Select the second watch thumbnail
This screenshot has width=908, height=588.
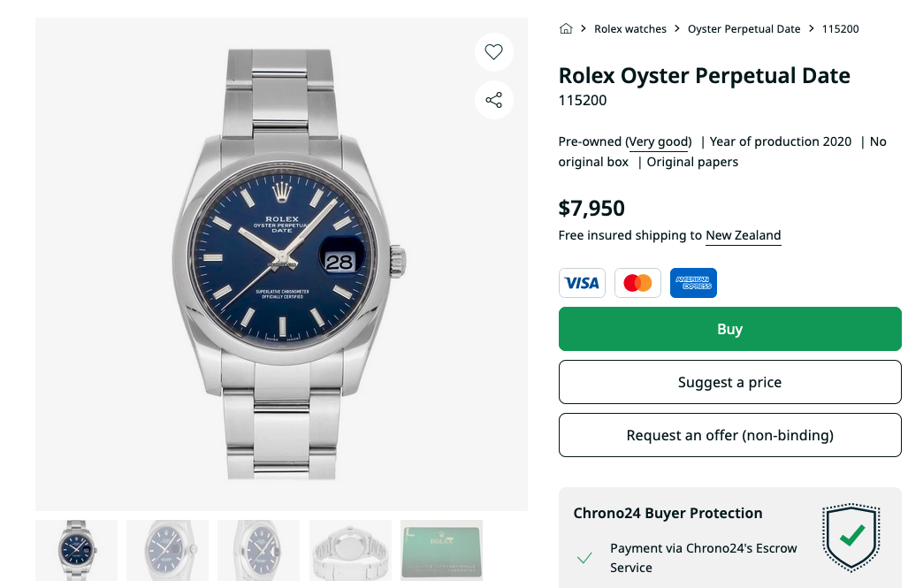pos(167,550)
